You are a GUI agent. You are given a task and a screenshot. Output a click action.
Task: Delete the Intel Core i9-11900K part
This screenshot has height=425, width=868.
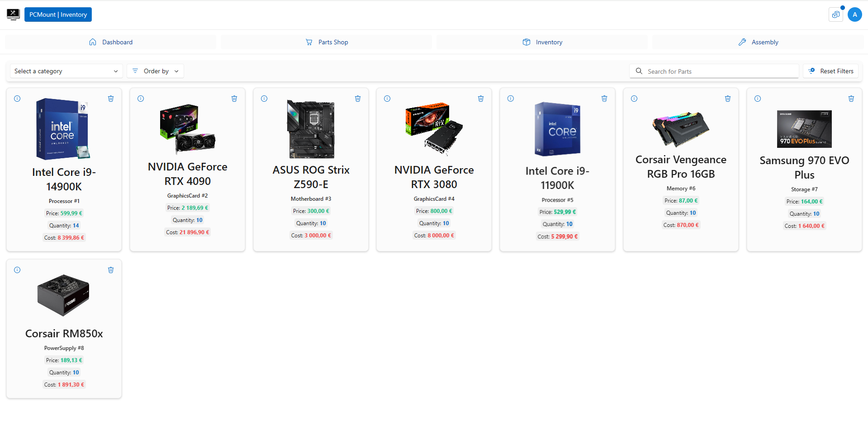click(604, 99)
